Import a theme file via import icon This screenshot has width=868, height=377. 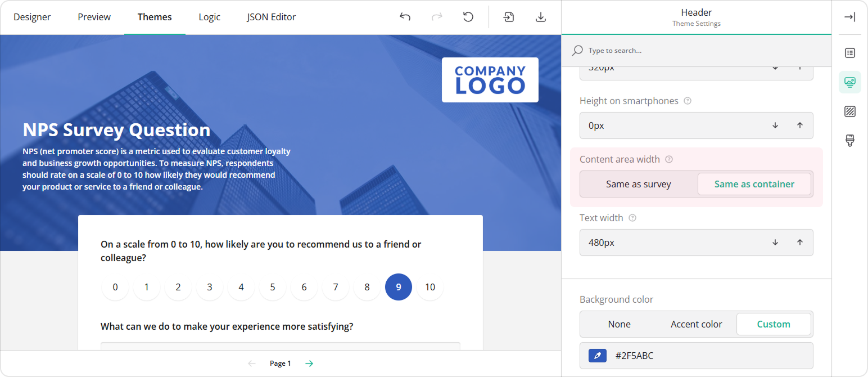click(508, 17)
